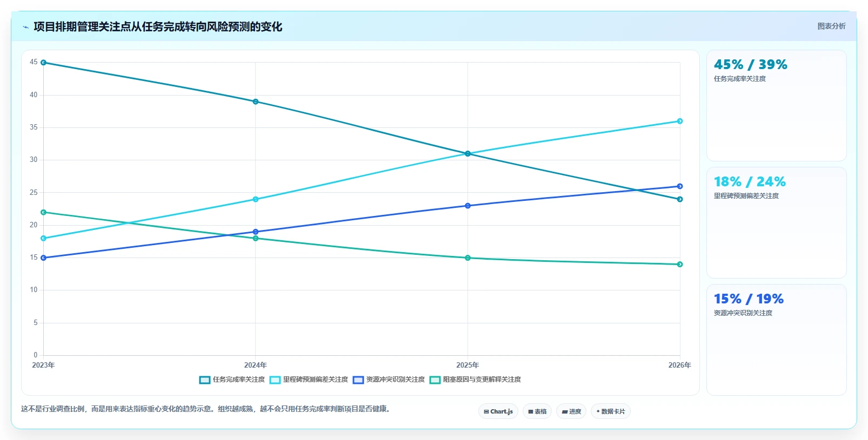868x440 pixels.
Task: Select 2024年 任务完成率 data point at 39
Action: pos(256,101)
